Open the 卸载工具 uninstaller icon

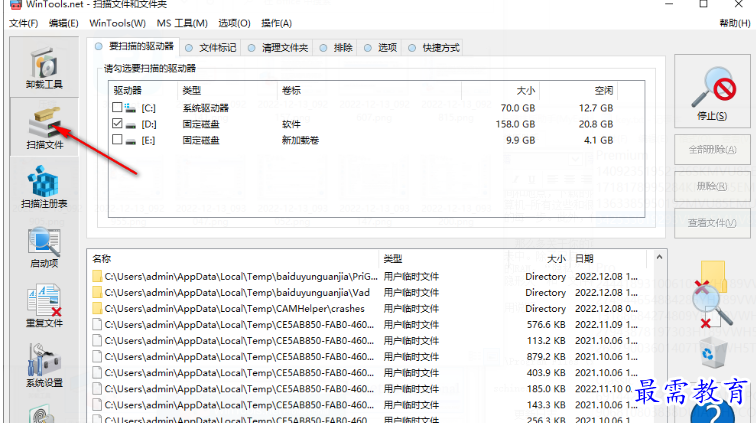tap(44, 68)
